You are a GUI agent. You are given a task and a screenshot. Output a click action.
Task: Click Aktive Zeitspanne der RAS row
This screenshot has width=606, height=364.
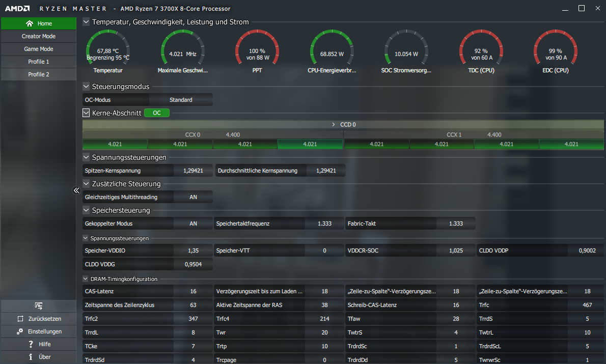point(279,305)
